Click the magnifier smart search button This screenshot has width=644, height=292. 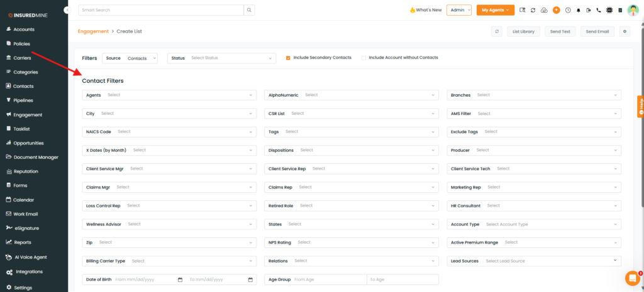click(x=250, y=10)
